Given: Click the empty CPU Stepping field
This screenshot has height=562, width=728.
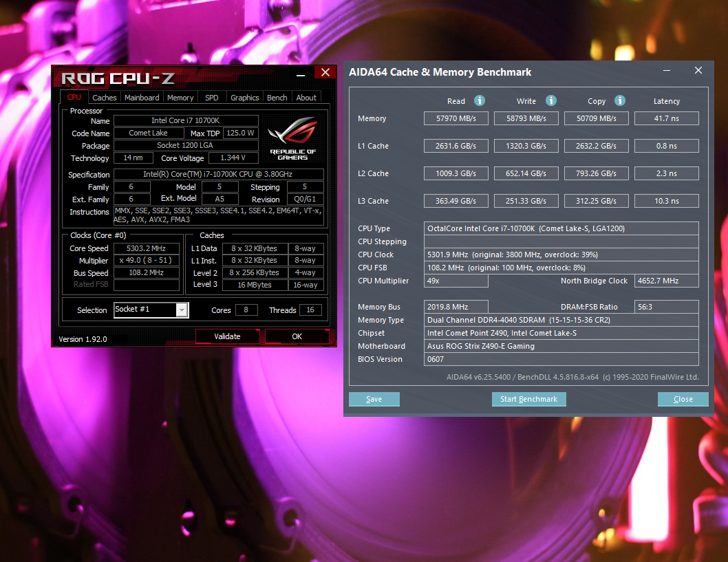Looking at the screenshot, I should click(x=561, y=241).
